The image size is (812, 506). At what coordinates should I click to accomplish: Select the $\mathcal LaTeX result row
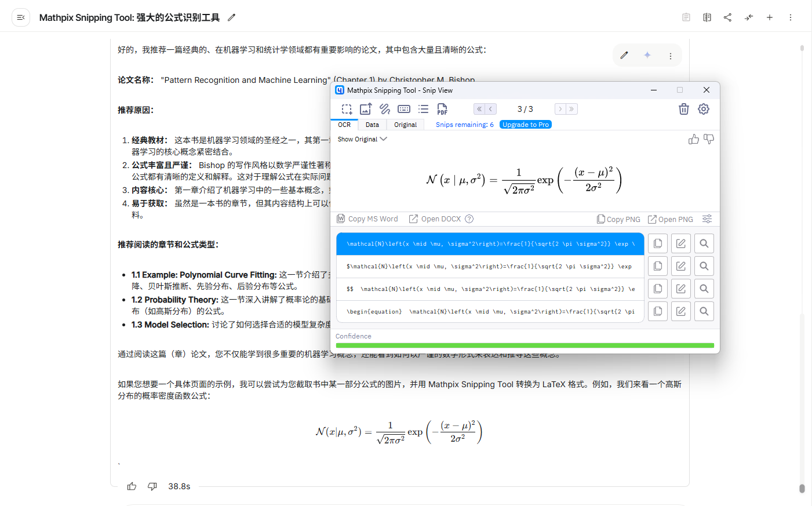click(x=490, y=267)
